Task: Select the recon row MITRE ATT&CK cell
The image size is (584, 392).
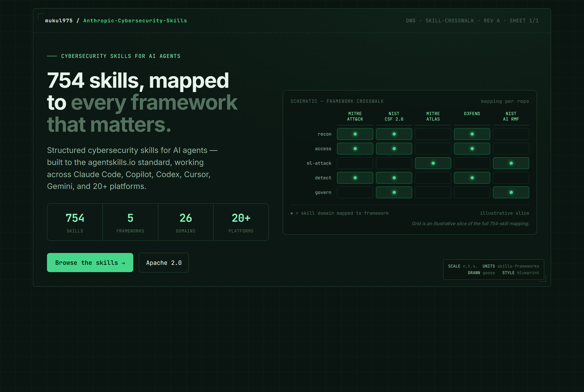Action: click(x=355, y=134)
